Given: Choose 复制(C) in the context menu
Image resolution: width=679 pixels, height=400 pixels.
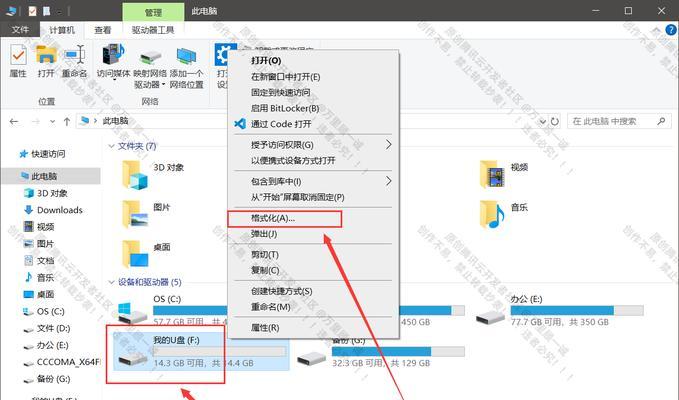Looking at the screenshot, I should [313, 271].
